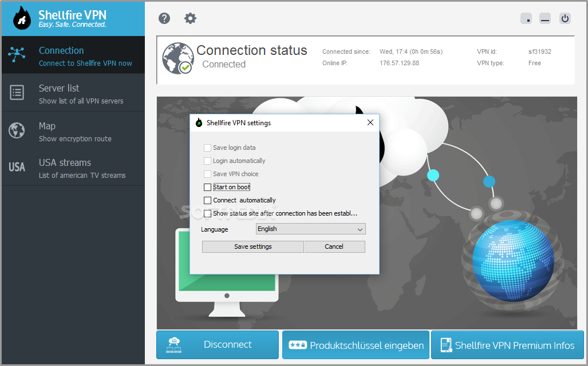Click the small square window mode button
This screenshot has height=366, width=588.
pos(526,18)
